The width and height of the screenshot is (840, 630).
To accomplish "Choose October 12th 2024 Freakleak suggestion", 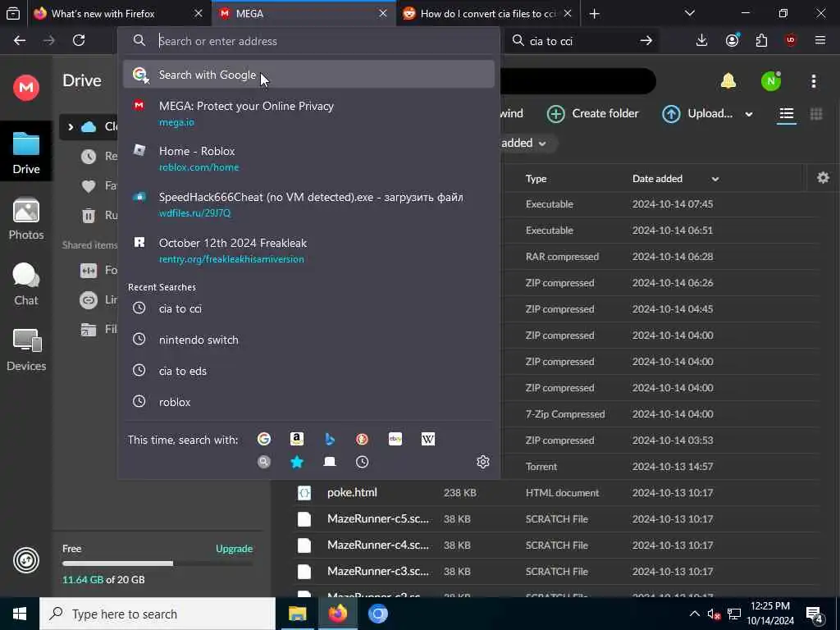I will (308, 251).
